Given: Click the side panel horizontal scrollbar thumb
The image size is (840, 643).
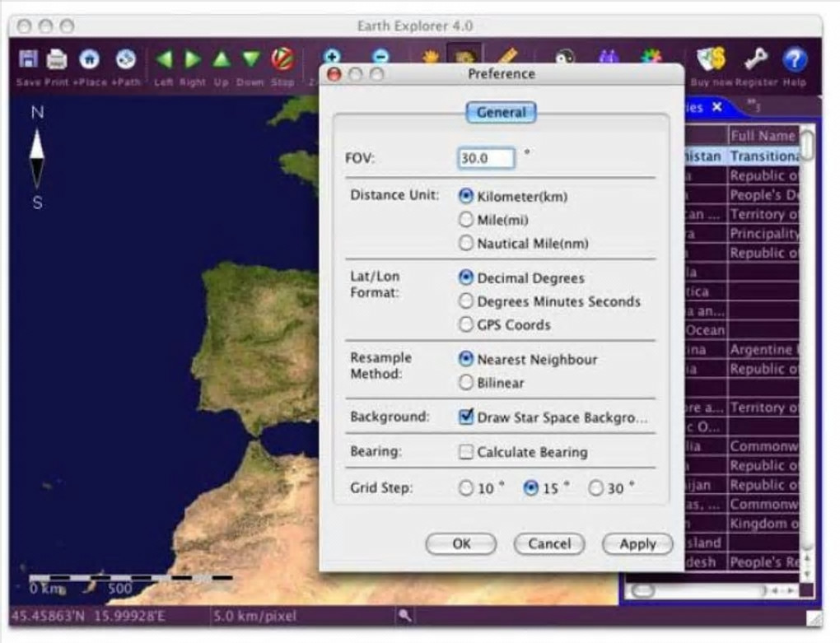Looking at the screenshot, I should pyautogui.click(x=643, y=591).
